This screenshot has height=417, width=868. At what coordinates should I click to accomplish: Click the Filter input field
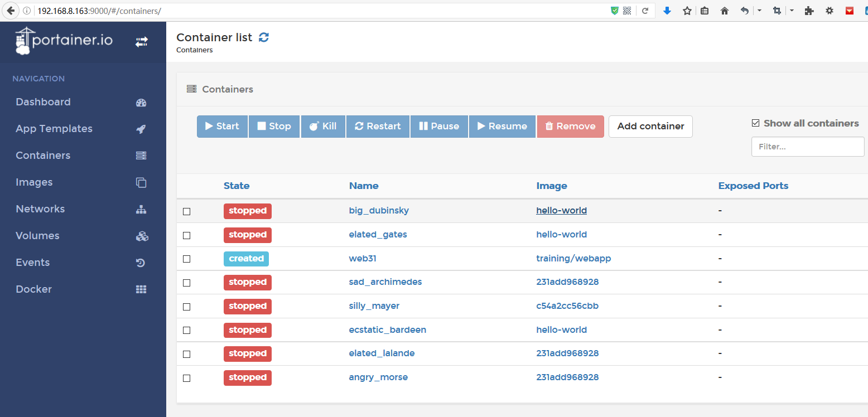tap(808, 147)
